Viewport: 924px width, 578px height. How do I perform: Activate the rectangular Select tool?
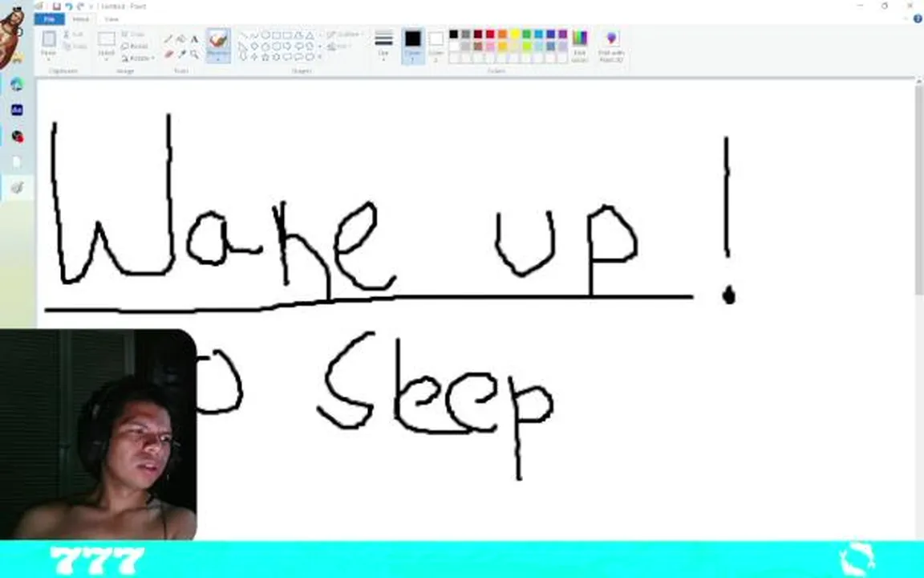[106, 39]
